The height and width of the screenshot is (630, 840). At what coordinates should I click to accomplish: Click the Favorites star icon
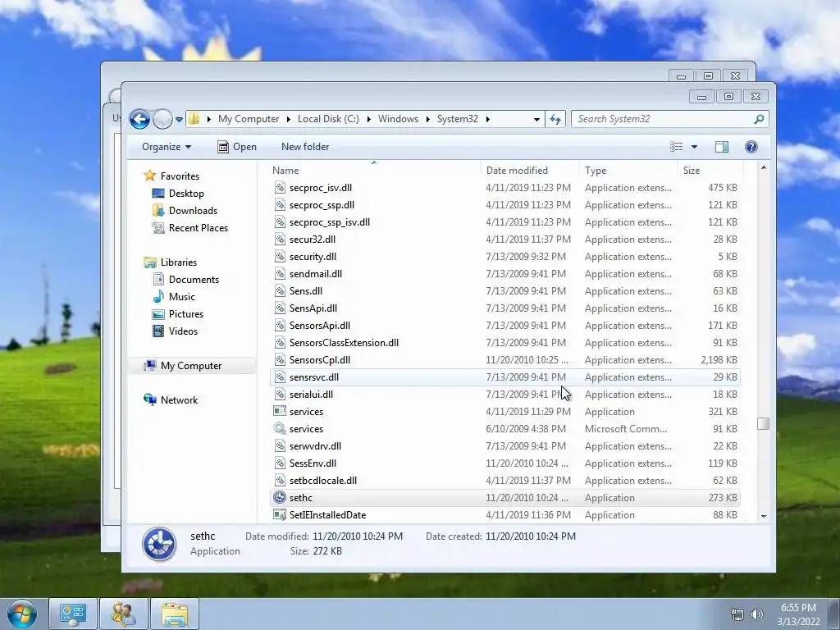tap(150, 176)
